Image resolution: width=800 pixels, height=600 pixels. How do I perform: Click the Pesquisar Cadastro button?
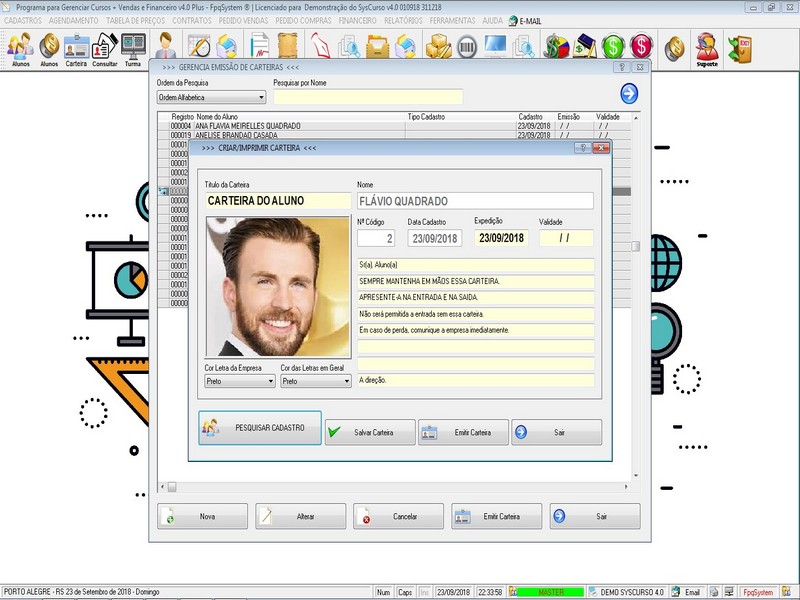[260, 428]
